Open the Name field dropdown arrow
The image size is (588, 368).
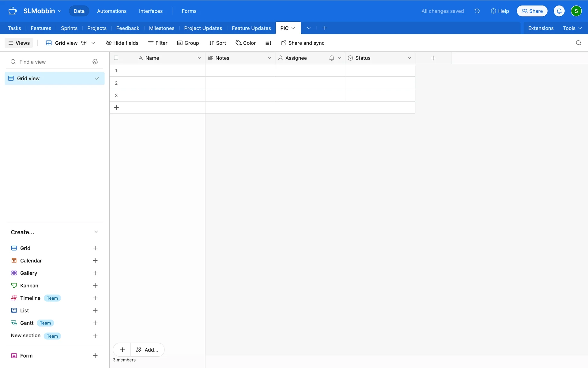pos(199,58)
